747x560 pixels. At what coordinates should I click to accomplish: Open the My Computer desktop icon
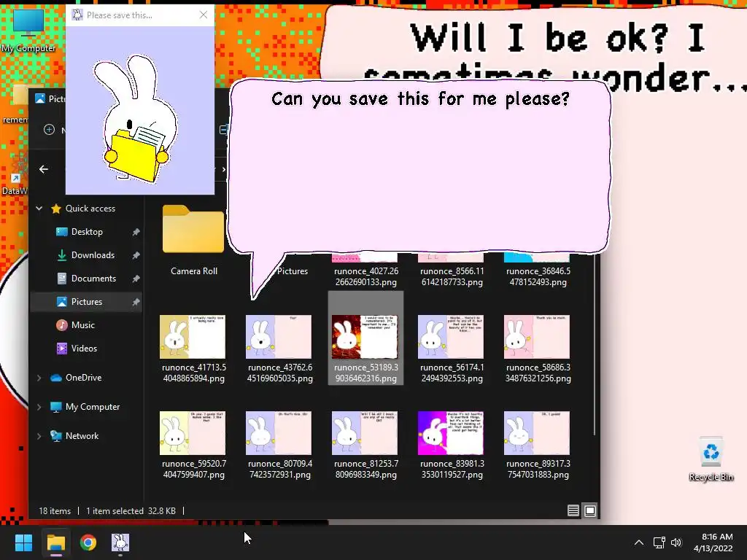coord(28,29)
